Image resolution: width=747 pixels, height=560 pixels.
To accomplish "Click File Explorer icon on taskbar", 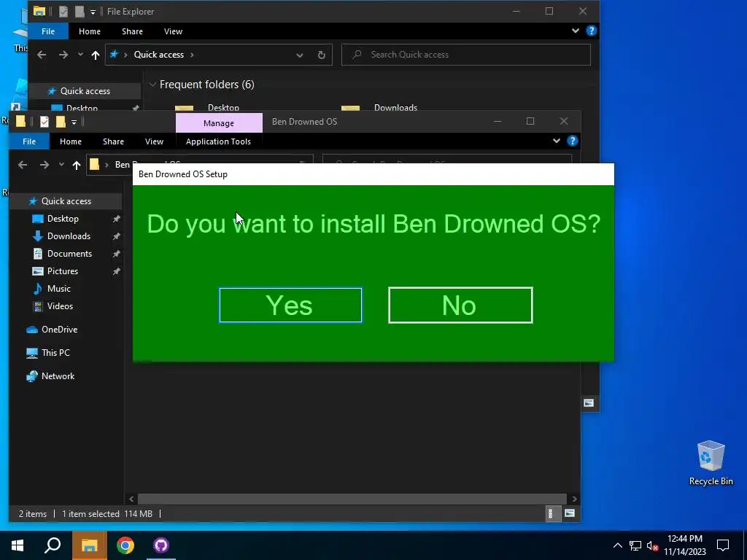I will tap(89, 545).
